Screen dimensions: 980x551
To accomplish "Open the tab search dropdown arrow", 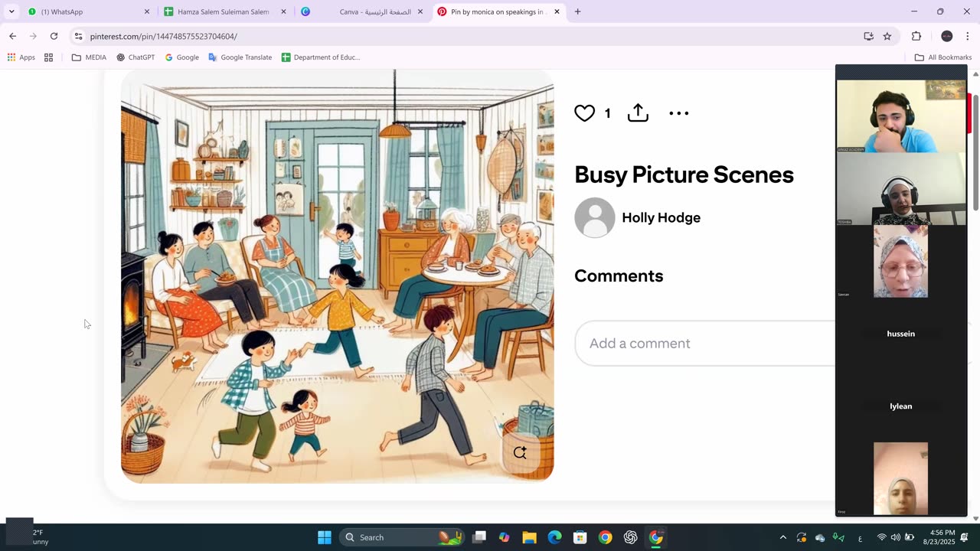I will coord(11,11).
